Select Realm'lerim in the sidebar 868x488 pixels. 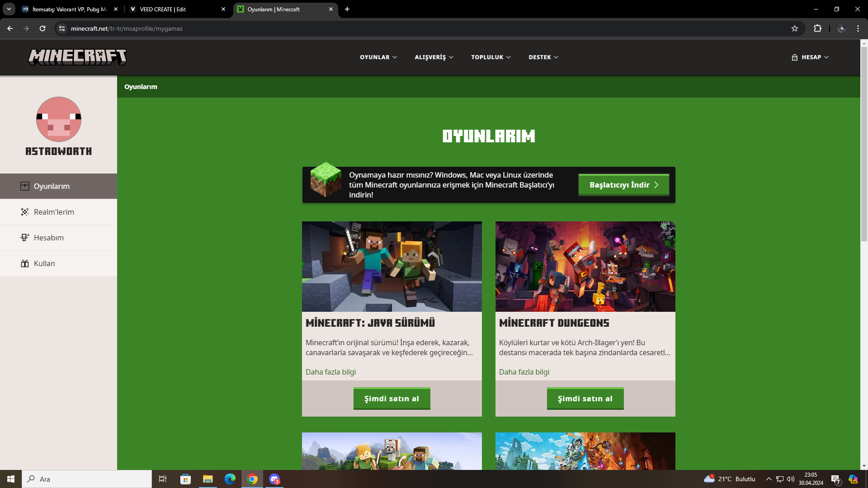click(54, 212)
